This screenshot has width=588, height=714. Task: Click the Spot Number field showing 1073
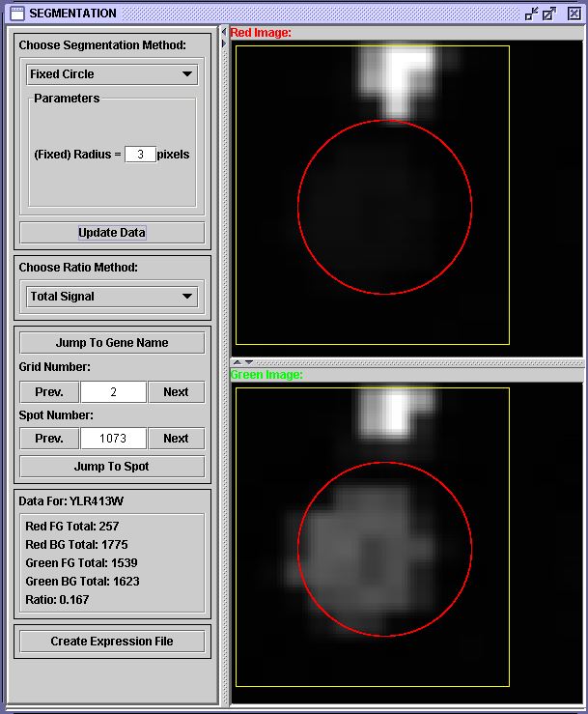click(x=113, y=439)
